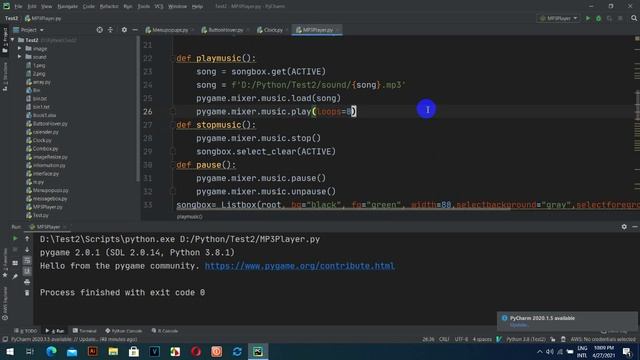Open the Structure side tool window

tap(5, 77)
